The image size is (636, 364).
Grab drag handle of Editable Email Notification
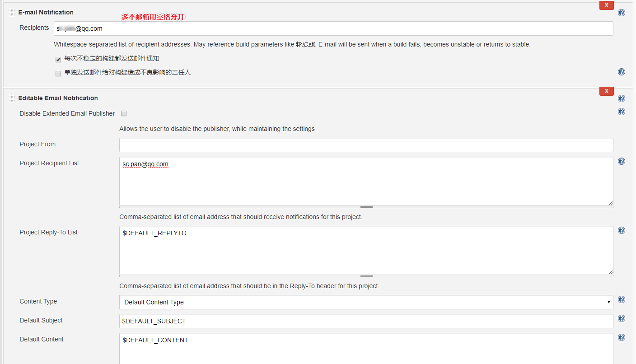12,98
